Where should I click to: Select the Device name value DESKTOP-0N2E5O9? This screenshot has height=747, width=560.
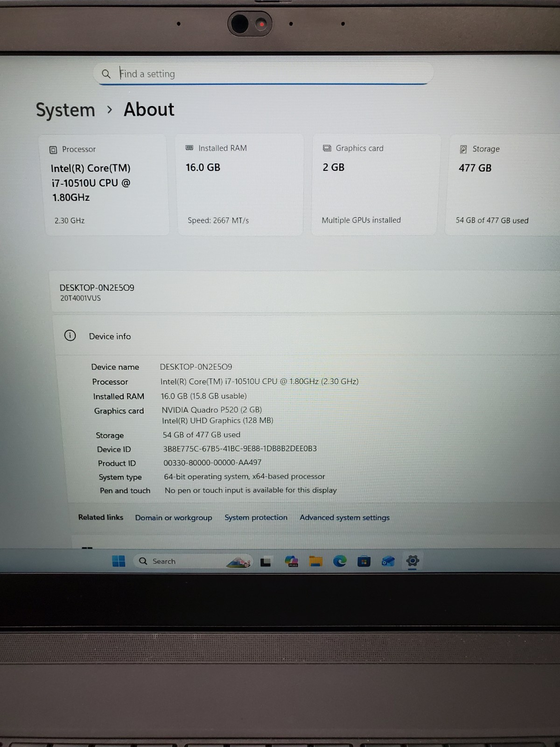pyautogui.click(x=196, y=366)
